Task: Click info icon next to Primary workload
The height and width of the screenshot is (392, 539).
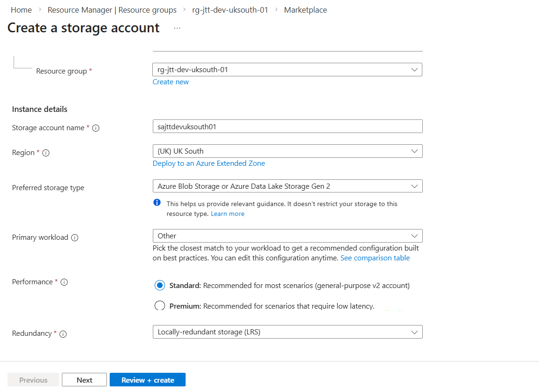Action: click(x=75, y=237)
